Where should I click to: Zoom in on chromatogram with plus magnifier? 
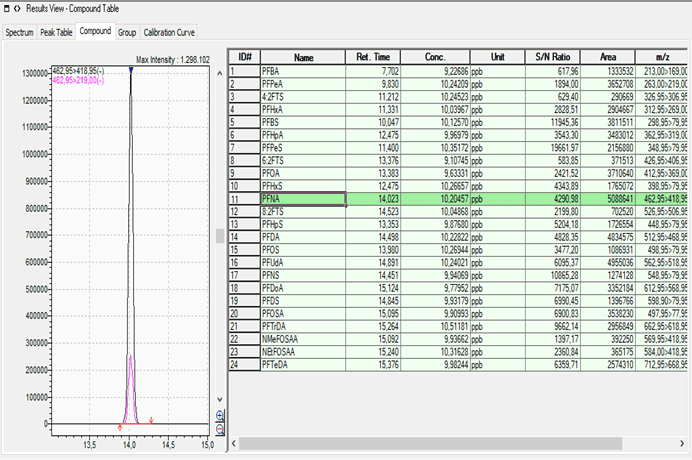pyautogui.click(x=220, y=415)
